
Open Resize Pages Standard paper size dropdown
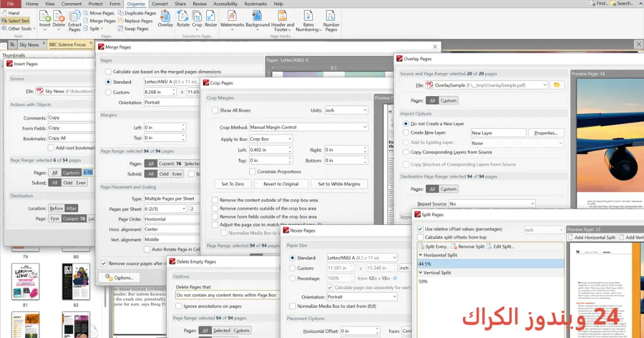coord(362,258)
